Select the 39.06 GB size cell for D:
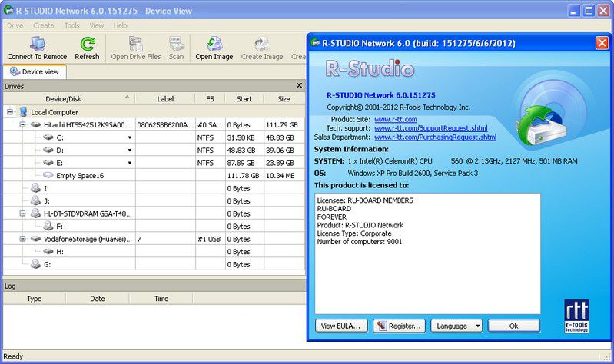The image size is (614, 364). tap(284, 151)
